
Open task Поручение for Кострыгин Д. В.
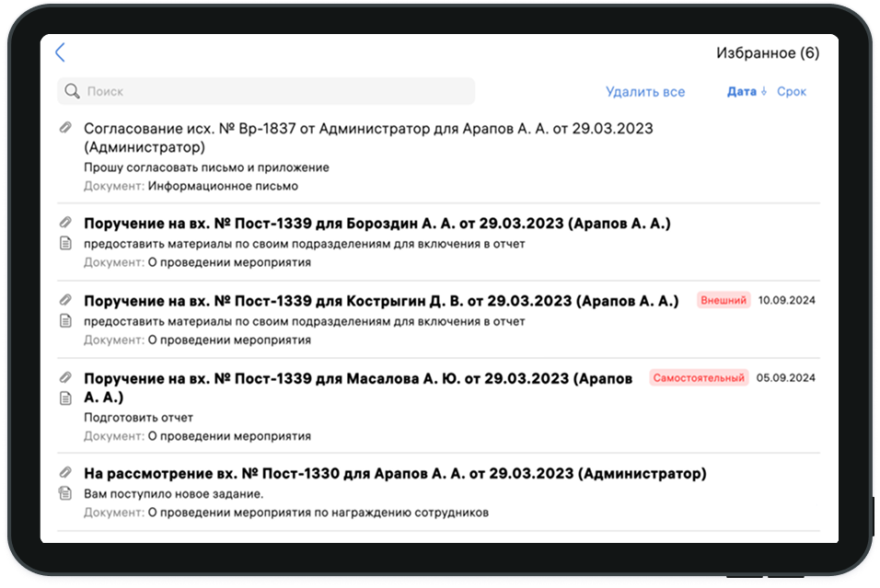(x=380, y=301)
